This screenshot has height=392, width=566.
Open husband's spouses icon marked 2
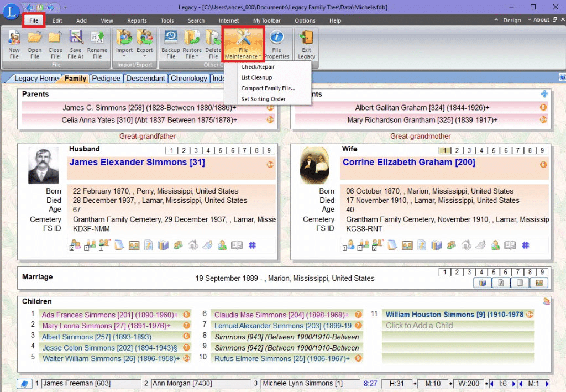tap(75, 245)
